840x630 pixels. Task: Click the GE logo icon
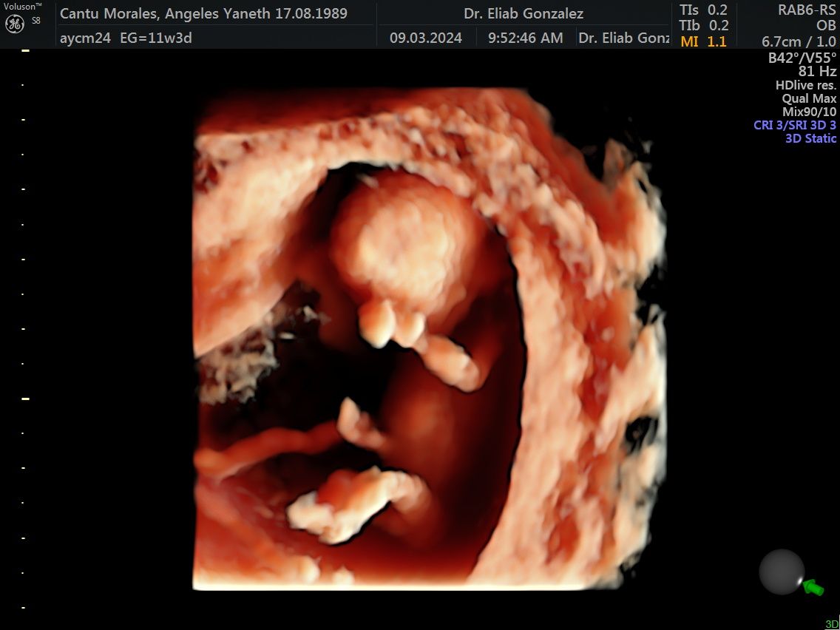click(x=16, y=24)
